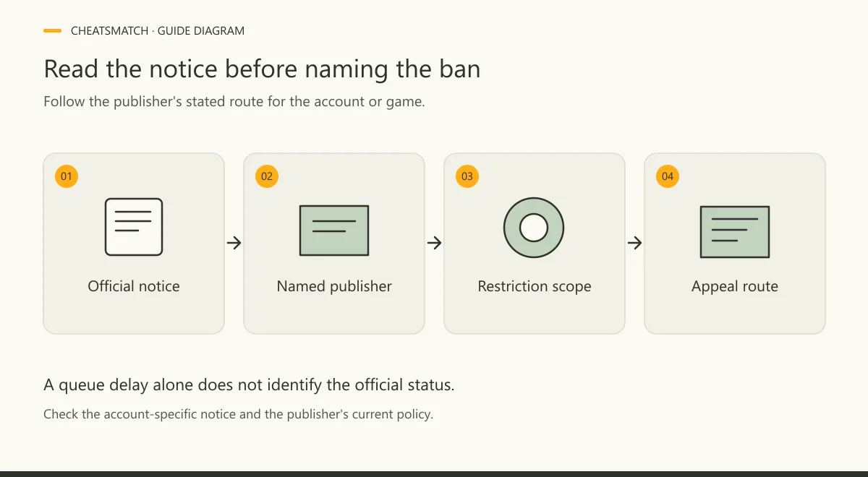Select the "Appeal route" label
Viewport: 868px width, 477px height.
click(735, 286)
